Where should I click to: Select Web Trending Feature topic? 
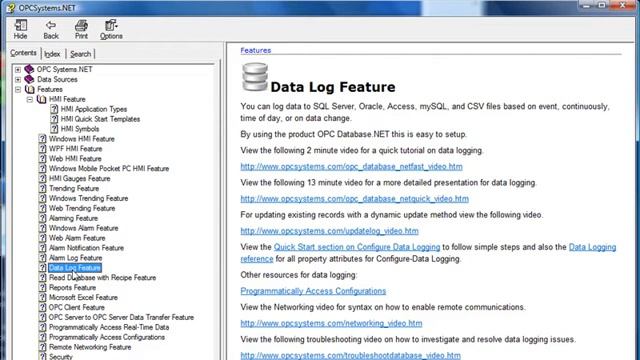(82, 208)
